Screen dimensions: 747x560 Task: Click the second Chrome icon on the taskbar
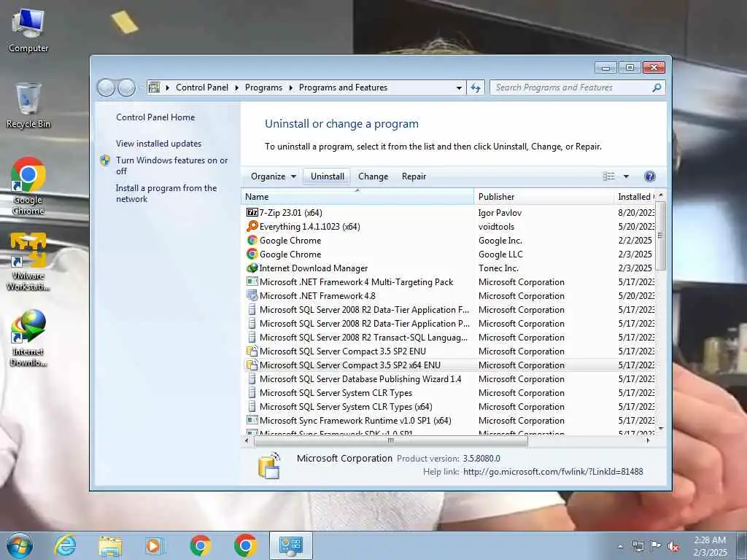(x=245, y=545)
